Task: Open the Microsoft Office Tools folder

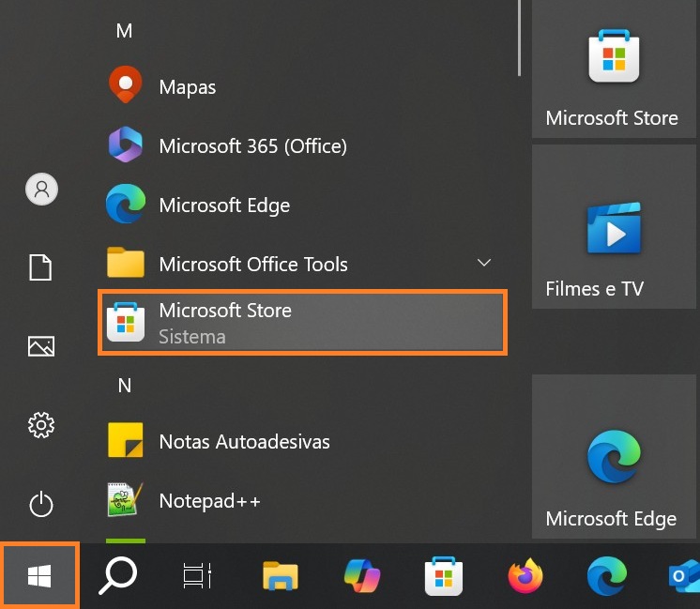Action: [x=302, y=264]
